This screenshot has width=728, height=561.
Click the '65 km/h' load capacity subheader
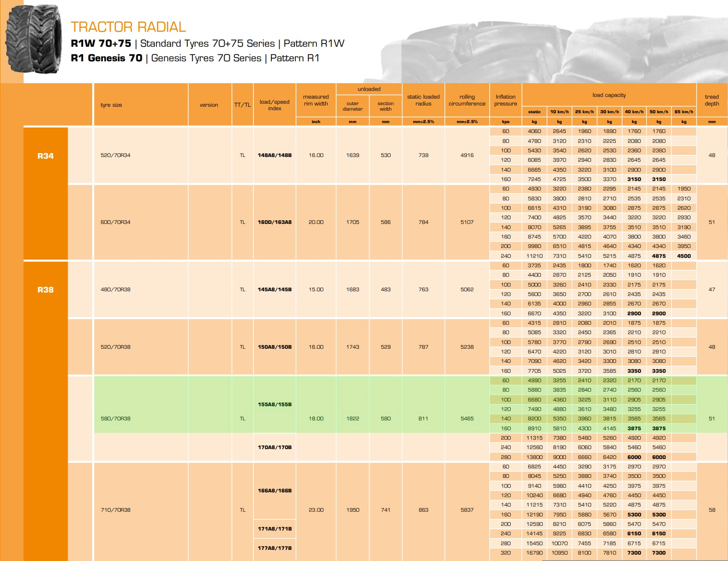(x=684, y=112)
